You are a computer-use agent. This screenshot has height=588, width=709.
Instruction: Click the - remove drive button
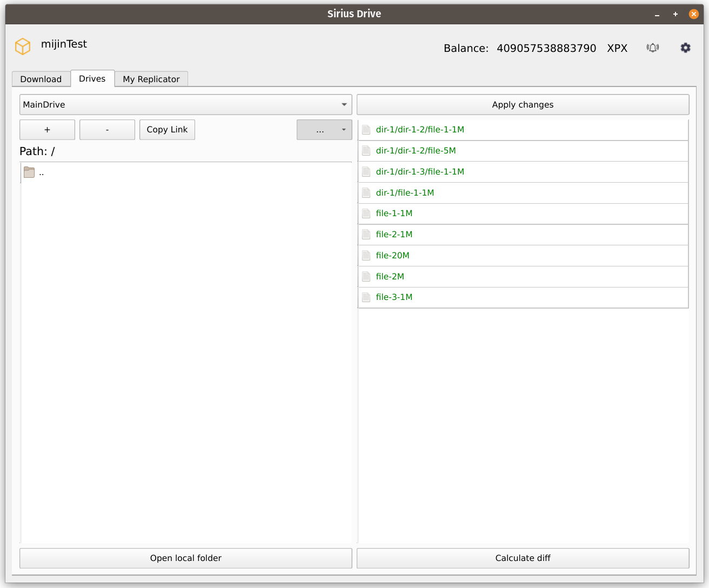[107, 130]
